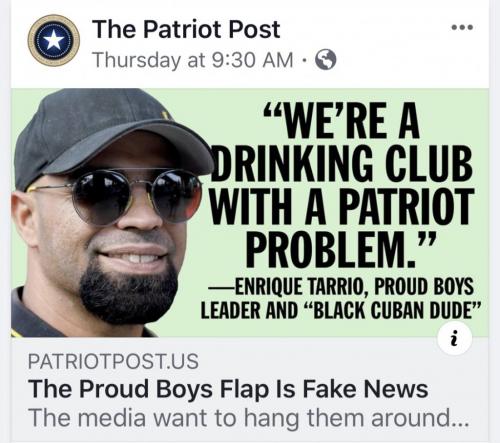500x443 pixels.
Task: Open the PATRIOTPOST.US domain link
Action: 113,361
